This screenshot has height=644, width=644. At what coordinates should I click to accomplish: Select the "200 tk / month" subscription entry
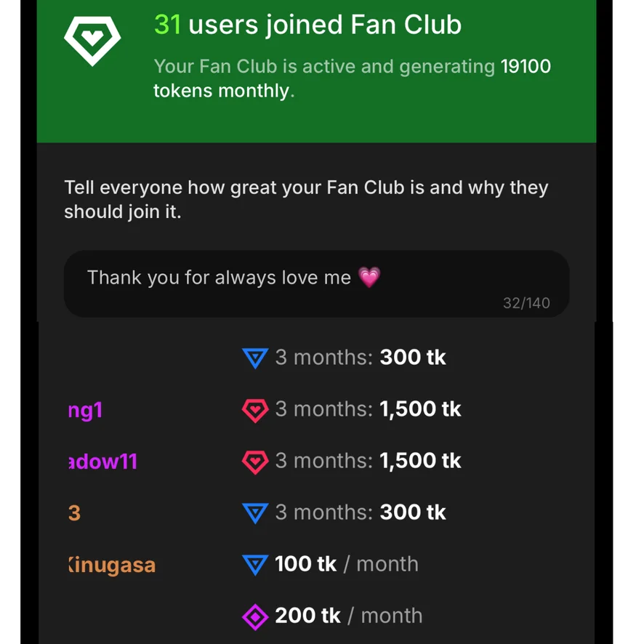tap(348, 616)
